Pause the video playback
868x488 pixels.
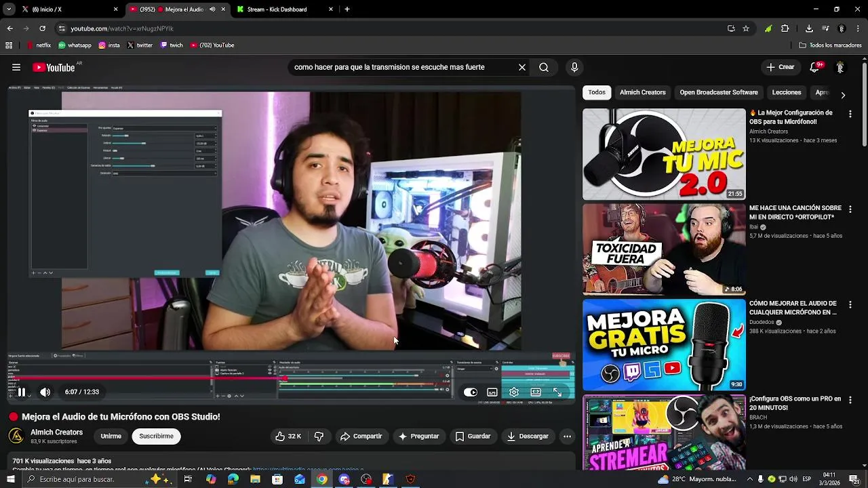click(22, 392)
